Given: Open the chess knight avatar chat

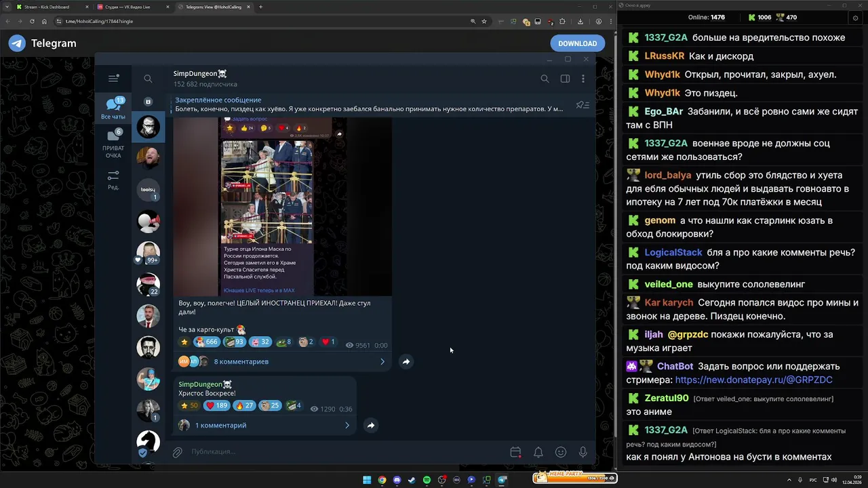Looking at the screenshot, I should (x=149, y=442).
